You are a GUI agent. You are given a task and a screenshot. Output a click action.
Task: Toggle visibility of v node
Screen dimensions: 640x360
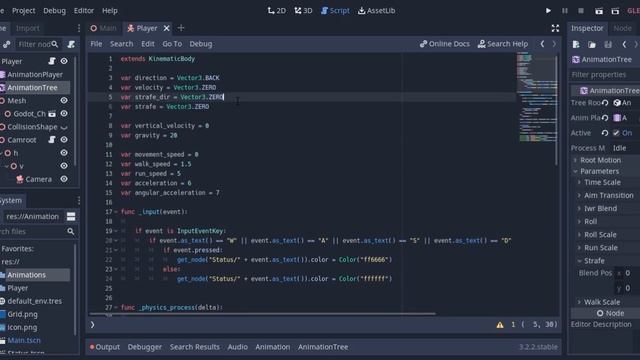[x=64, y=166]
